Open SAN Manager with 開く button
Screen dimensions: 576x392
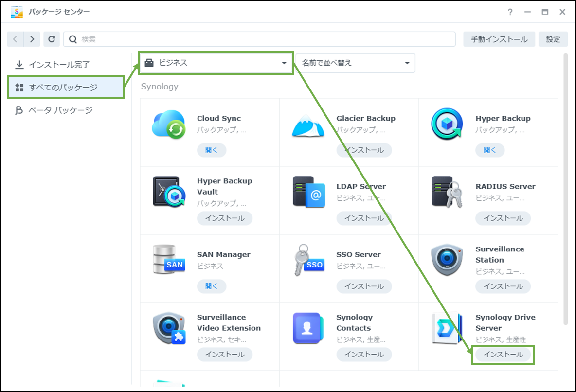pyautogui.click(x=211, y=286)
